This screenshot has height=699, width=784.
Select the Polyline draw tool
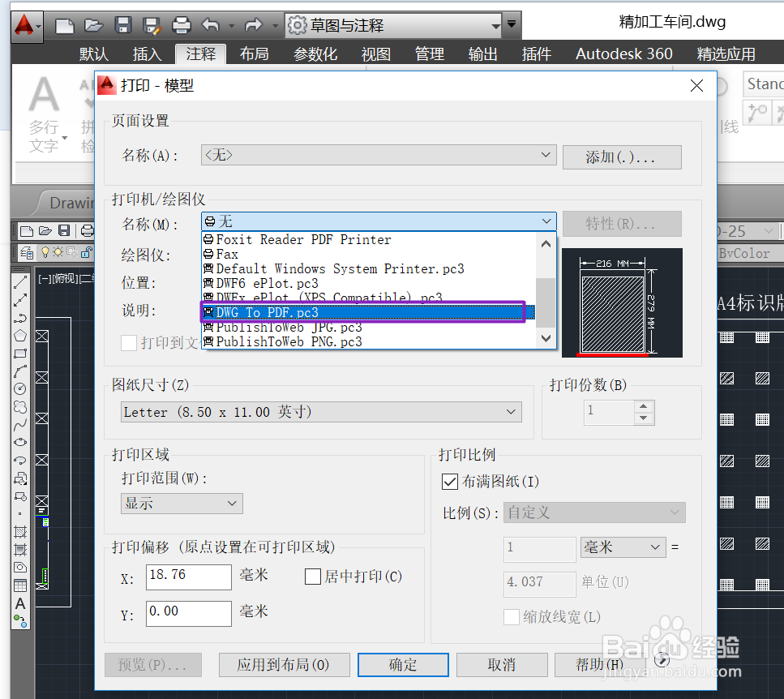click(x=20, y=318)
